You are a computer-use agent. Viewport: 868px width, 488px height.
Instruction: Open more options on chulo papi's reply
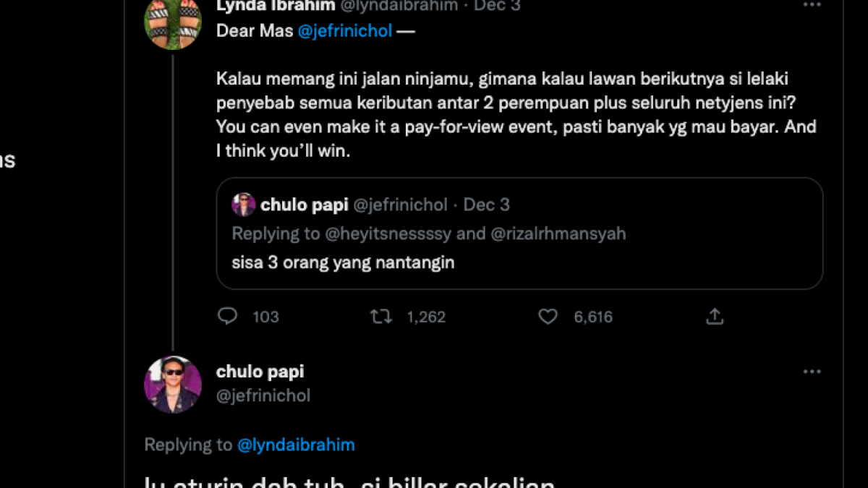[811, 371]
